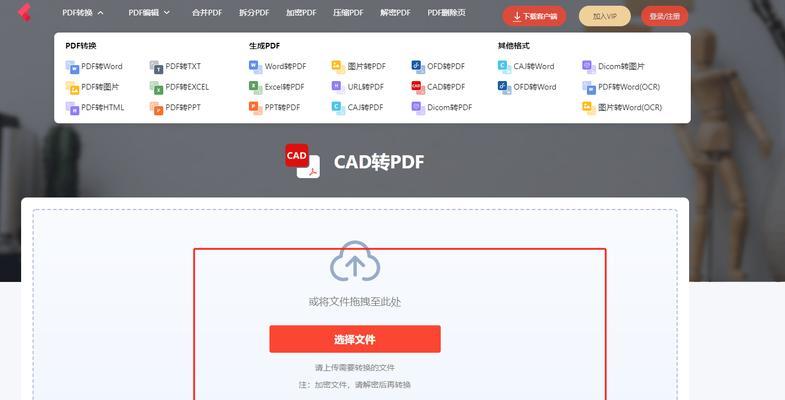The height and width of the screenshot is (400, 785).
Task: Click the 加入VIP button
Action: pos(604,16)
